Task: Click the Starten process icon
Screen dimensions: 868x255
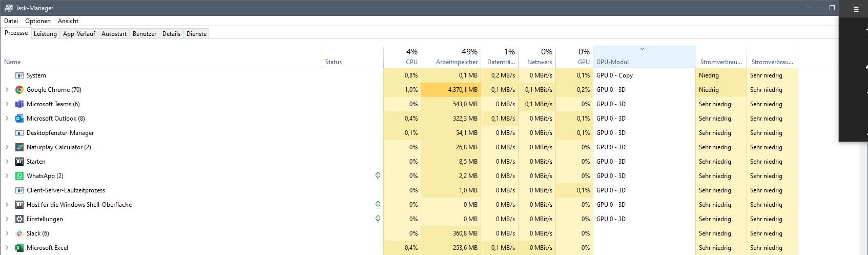Action: point(19,162)
